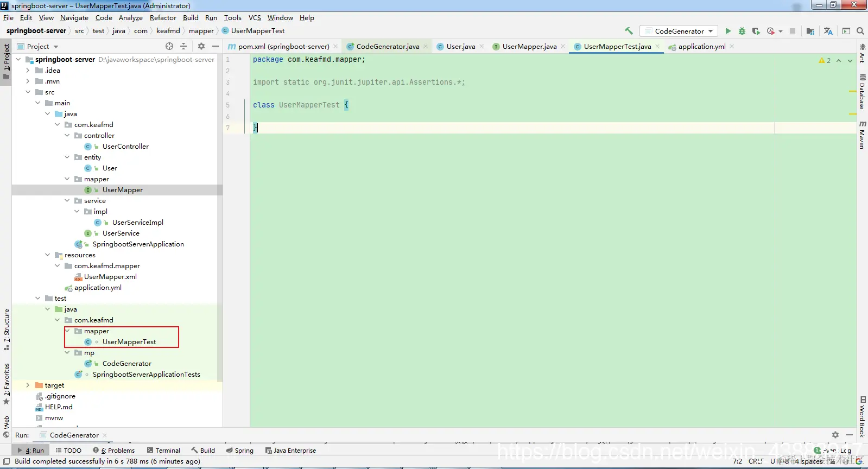Open the Terminal tool window
This screenshot has width=868, height=469.
163,451
